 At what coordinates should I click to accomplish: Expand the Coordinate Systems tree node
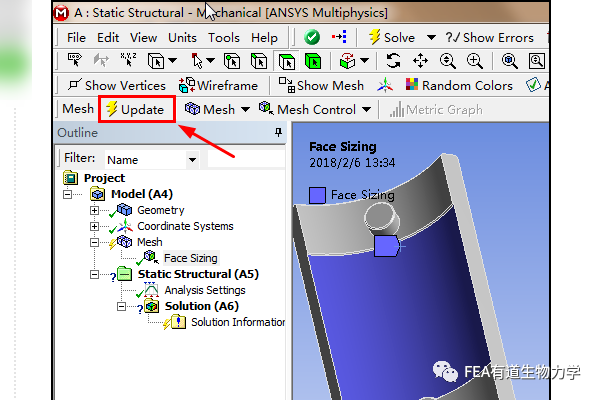(94, 227)
